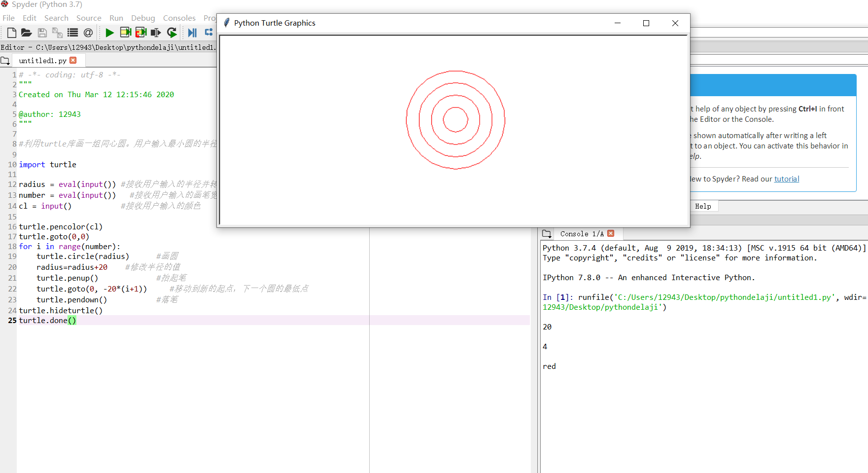The height and width of the screenshot is (473, 868).
Task: Run selection or current line
Action: pyautogui.click(x=156, y=33)
